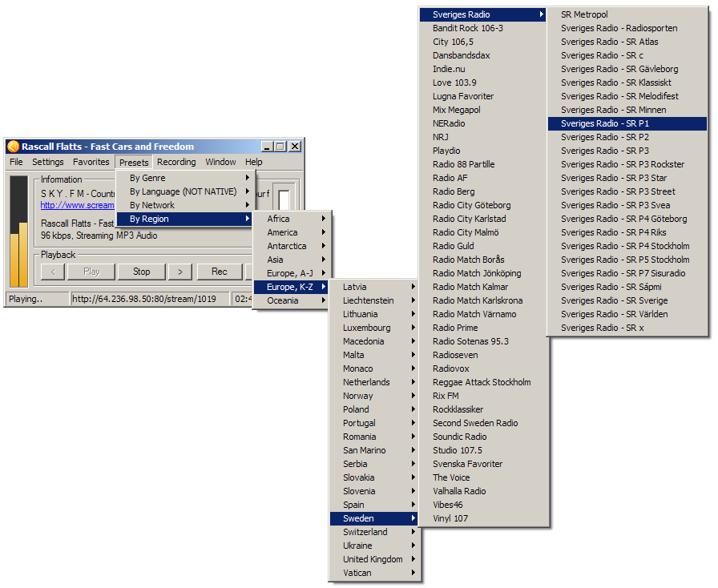Open the Poland stations submenu
The height and width of the screenshot is (588, 718).
374,410
